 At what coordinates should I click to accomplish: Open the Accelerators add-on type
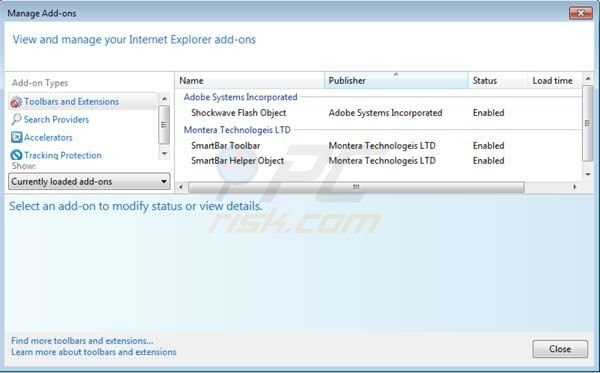click(48, 137)
